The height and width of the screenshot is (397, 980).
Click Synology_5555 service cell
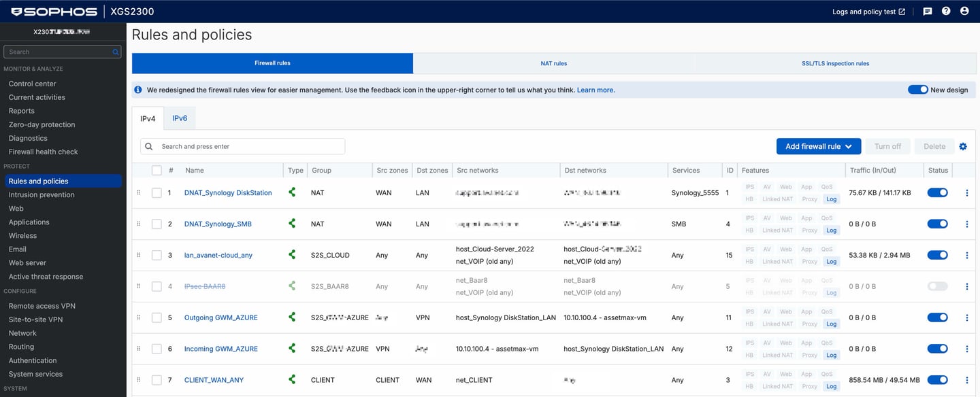coord(695,193)
